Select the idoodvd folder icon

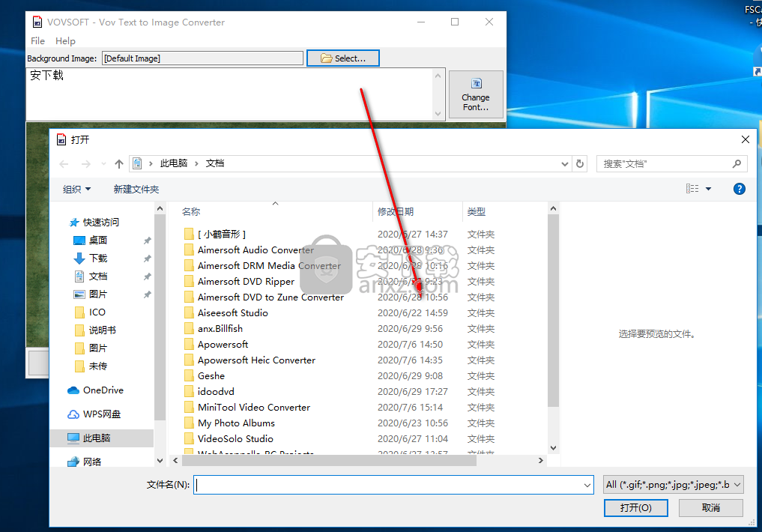tap(189, 392)
